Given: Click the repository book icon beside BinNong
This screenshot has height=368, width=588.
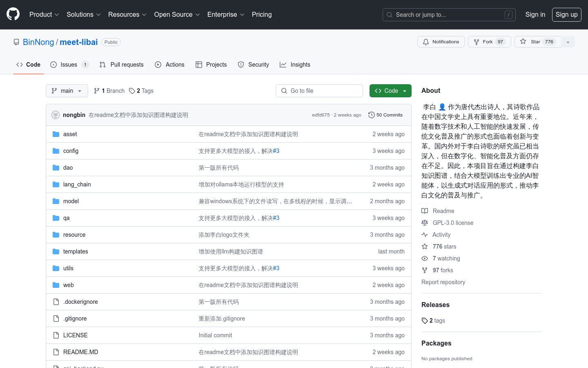Looking at the screenshot, I should point(16,42).
